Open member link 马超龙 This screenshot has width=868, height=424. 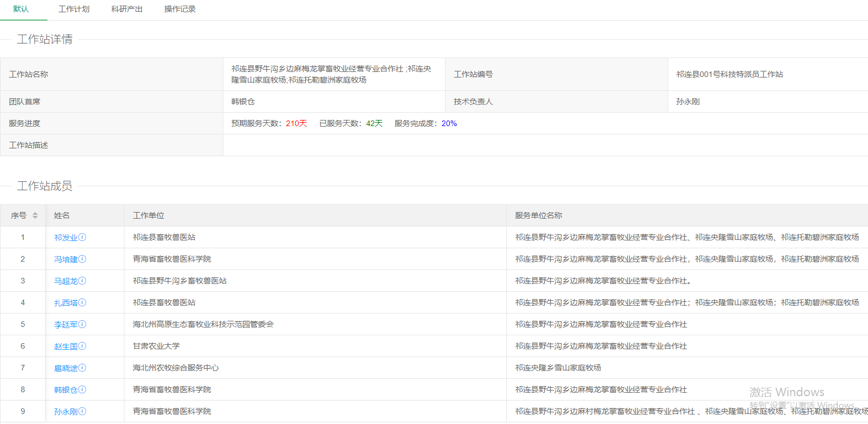pyautogui.click(x=66, y=281)
